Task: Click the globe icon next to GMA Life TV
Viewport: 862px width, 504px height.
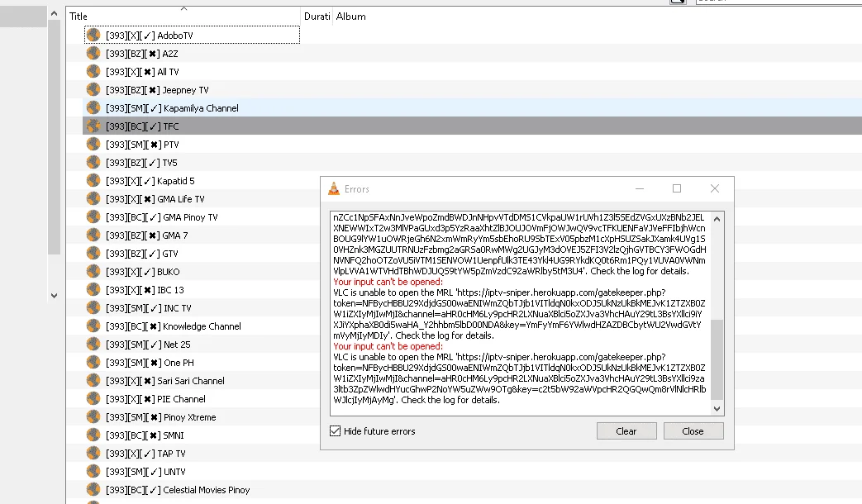Action: [93, 198]
